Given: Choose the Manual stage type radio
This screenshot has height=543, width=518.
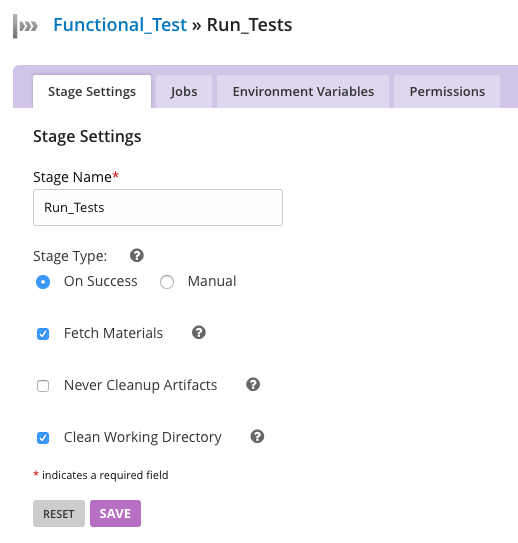Looking at the screenshot, I should click(x=167, y=282).
